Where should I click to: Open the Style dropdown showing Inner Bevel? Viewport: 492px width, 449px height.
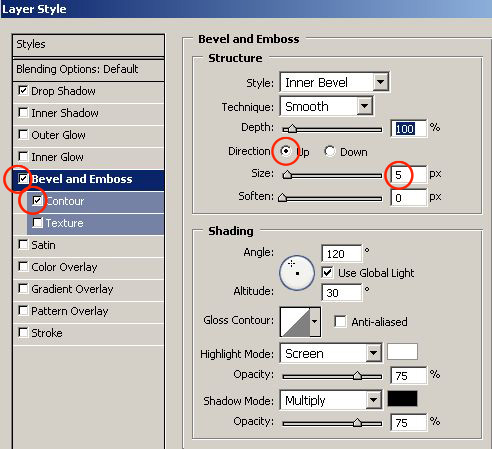click(x=334, y=82)
